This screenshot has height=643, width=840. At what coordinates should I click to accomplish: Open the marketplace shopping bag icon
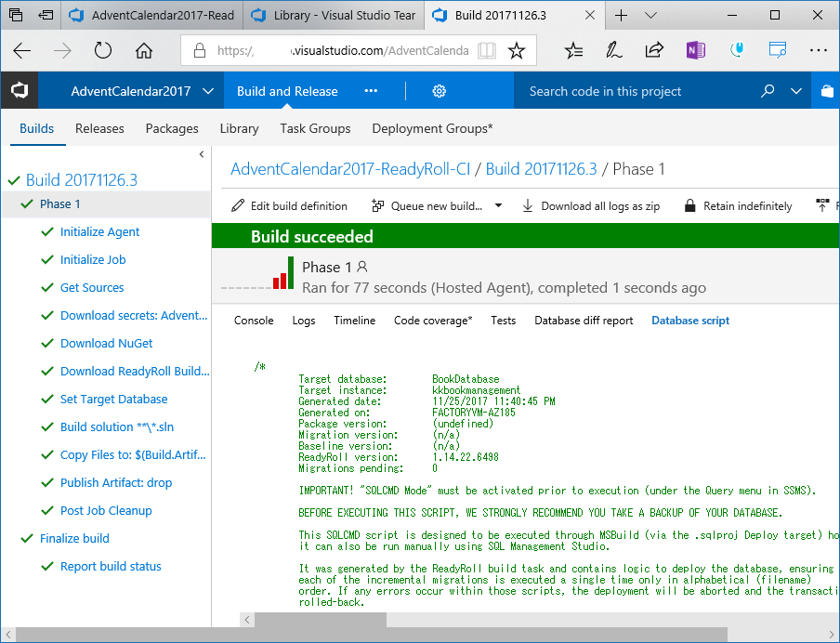(827, 91)
